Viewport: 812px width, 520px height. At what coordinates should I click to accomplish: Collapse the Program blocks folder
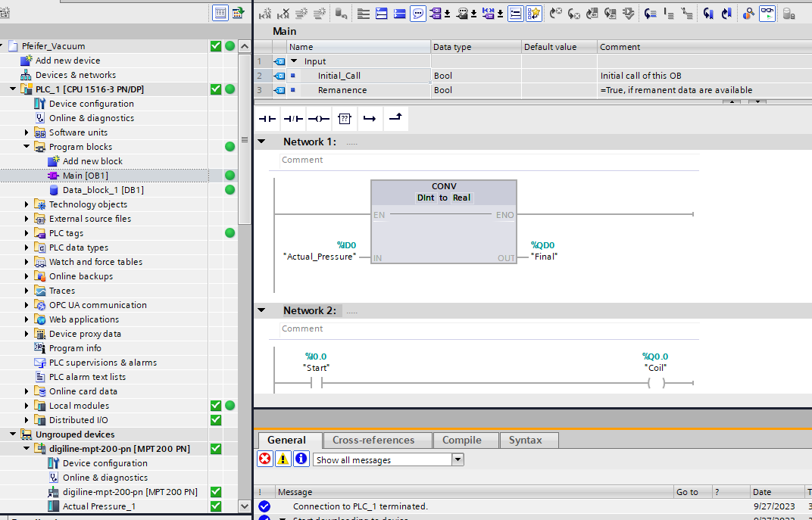27,147
